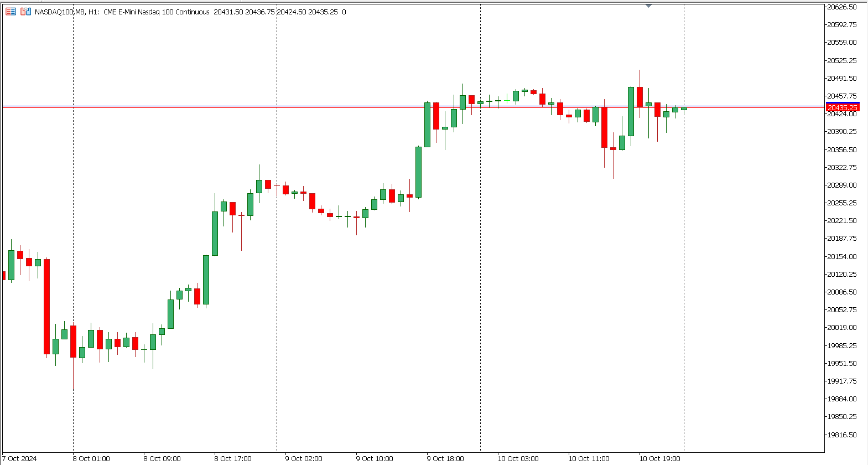Click the 20356.50 price scale label
868x465 pixels.
tap(841, 149)
